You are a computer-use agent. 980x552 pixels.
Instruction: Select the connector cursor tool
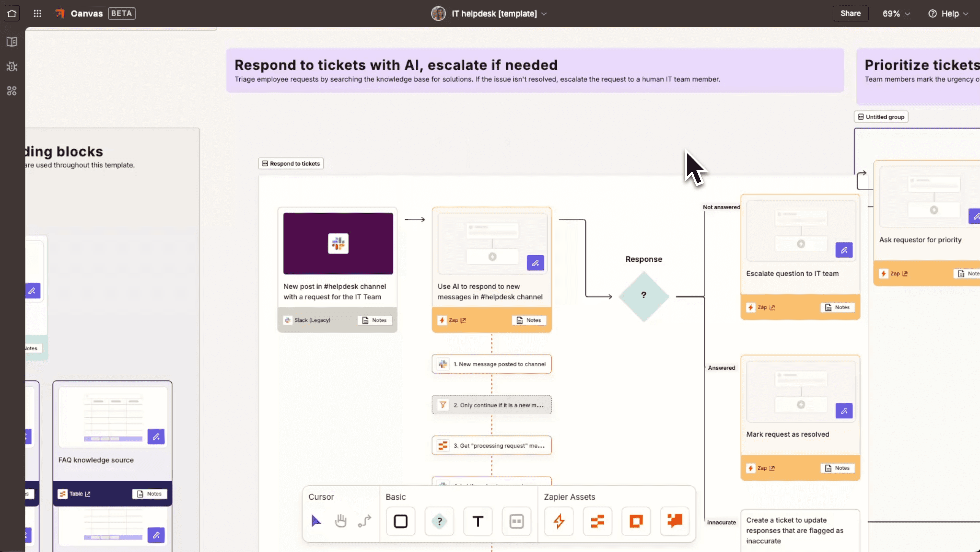(x=365, y=521)
